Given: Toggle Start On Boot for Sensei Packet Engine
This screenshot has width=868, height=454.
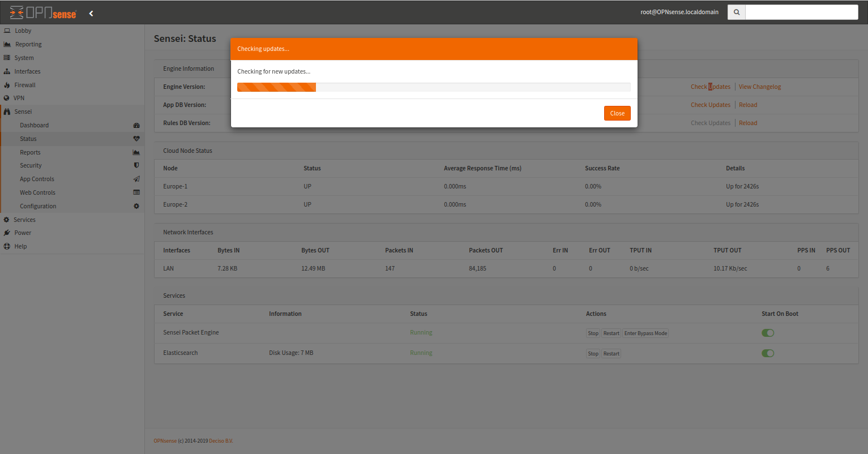Looking at the screenshot, I should click(768, 333).
